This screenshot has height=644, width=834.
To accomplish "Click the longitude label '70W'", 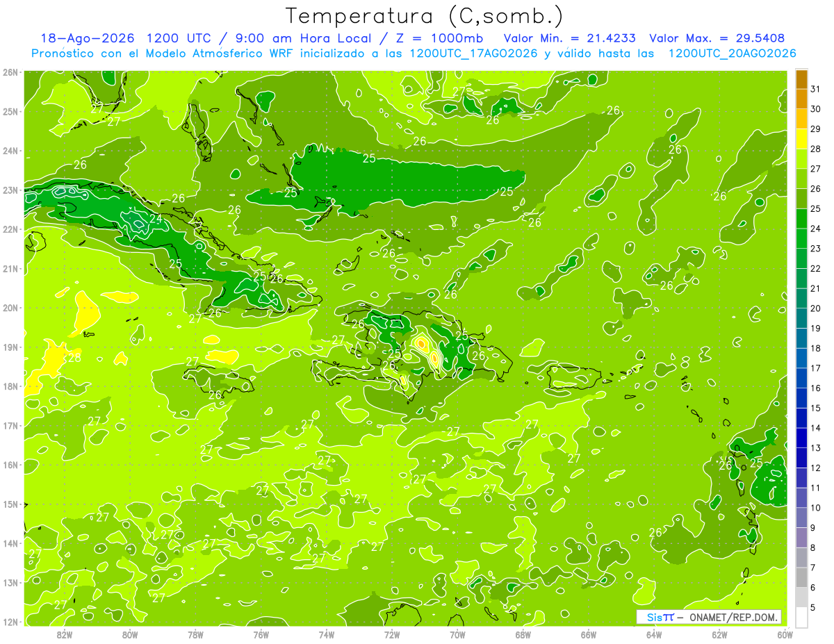I will point(457,634).
